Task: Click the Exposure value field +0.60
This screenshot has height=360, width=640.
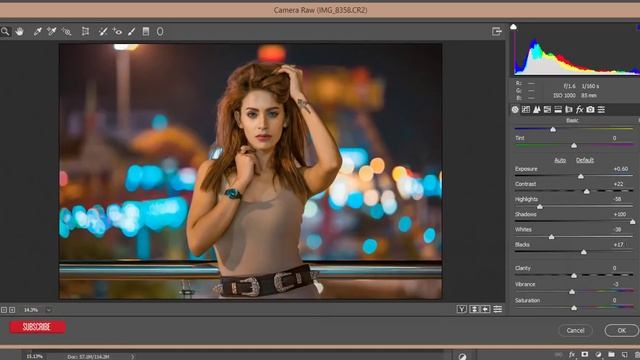Action: tap(620, 169)
